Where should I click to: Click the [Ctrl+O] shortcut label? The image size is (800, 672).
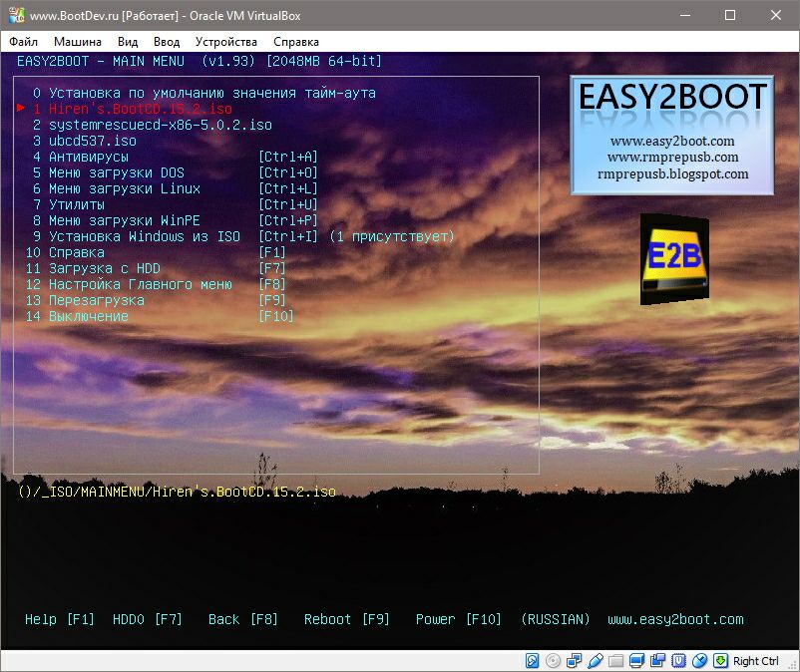288,172
